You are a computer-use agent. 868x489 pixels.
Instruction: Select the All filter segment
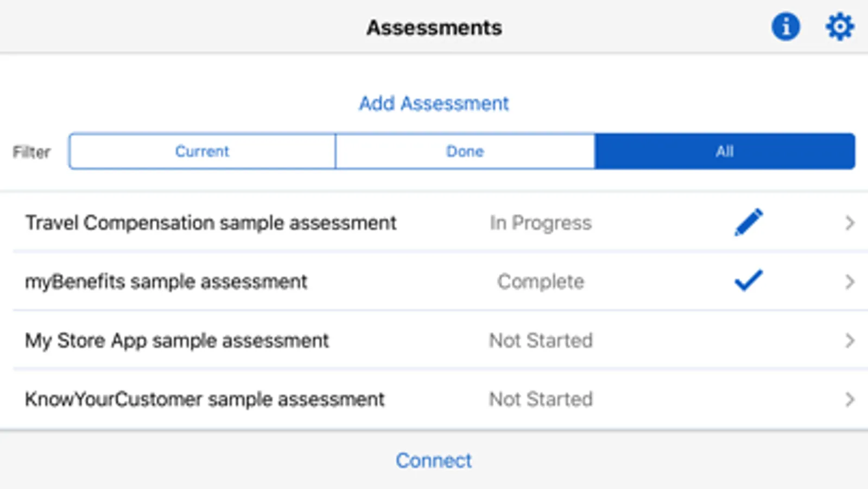(725, 151)
